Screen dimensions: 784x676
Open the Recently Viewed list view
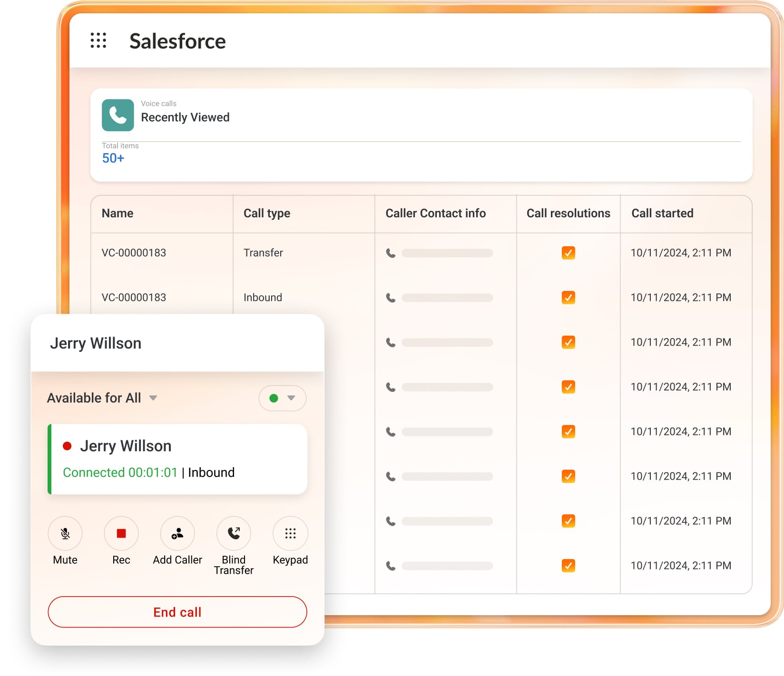185,117
